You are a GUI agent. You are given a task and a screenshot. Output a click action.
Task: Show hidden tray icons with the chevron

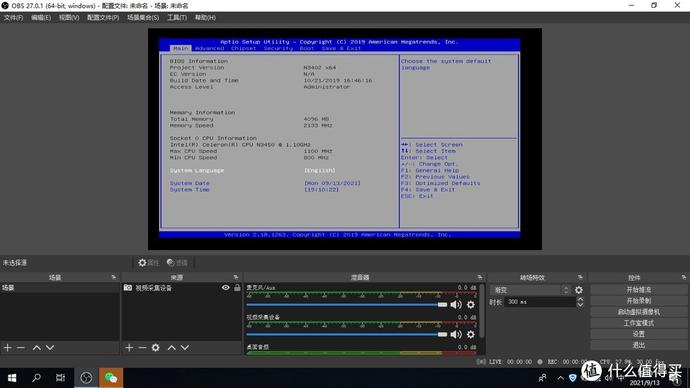560,378
